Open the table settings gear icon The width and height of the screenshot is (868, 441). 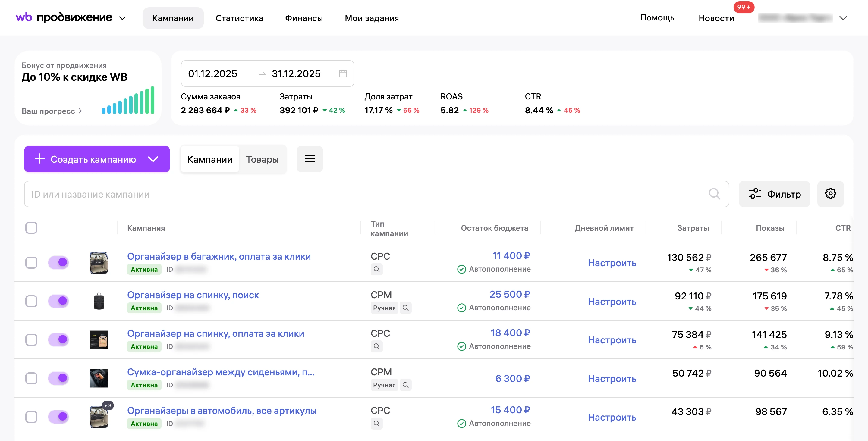tap(830, 194)
